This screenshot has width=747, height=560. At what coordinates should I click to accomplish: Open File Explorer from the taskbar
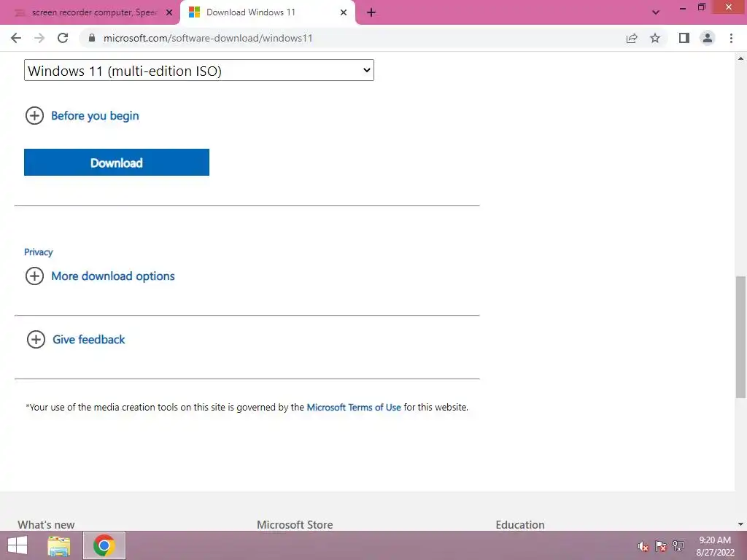[58, 545]
